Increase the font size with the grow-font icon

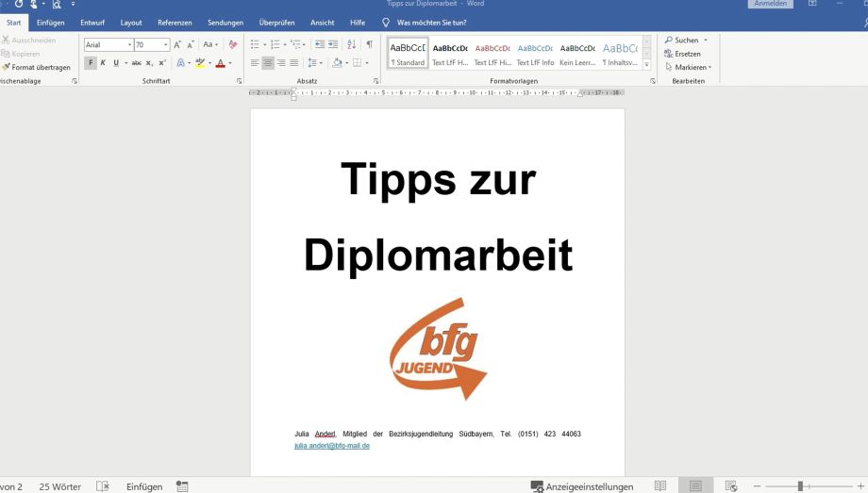[x=177, y=44]
